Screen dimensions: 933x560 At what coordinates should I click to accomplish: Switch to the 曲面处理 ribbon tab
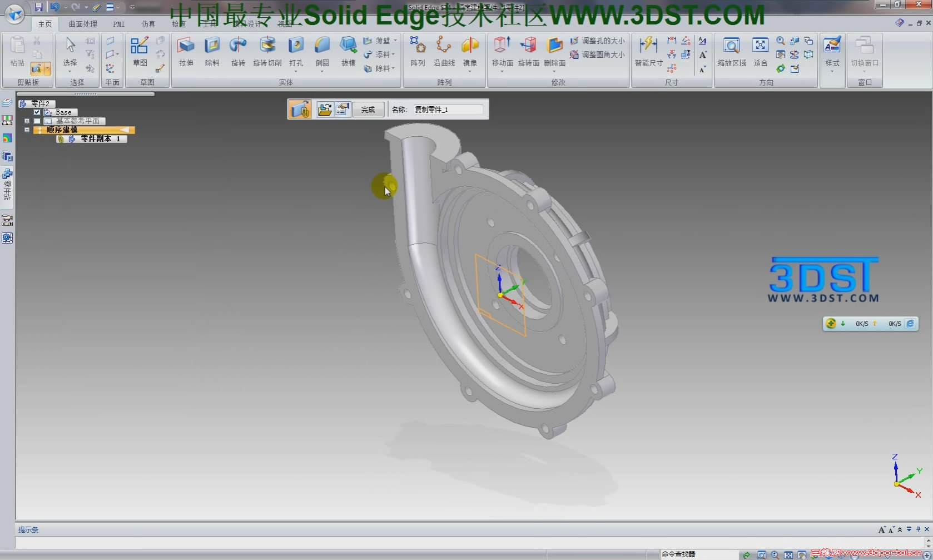click(82, 24)
